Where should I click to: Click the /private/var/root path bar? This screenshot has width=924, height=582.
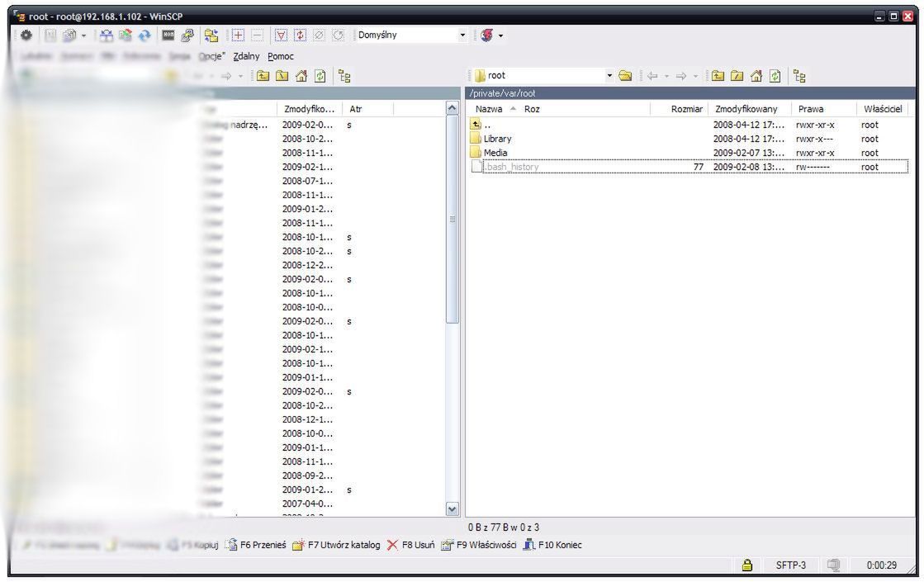pyautogui.click(x=690, y=93)
